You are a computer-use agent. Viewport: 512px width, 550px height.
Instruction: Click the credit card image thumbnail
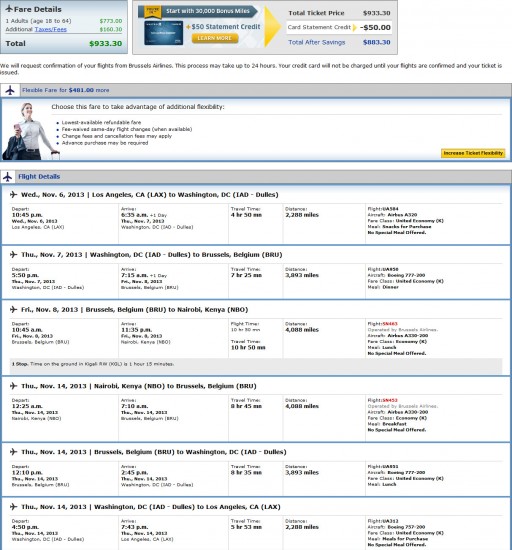pos(164,33)
